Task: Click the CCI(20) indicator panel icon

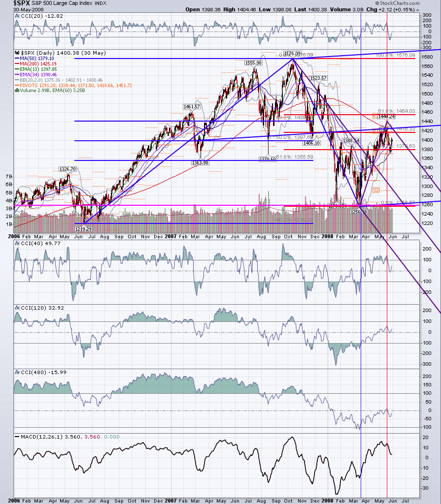Action: [17, 16]
